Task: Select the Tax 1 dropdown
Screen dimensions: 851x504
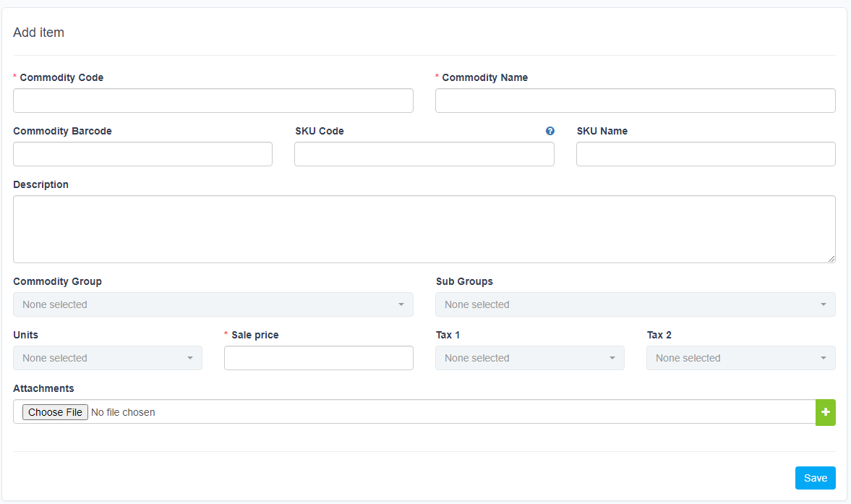Action: point(529,358)
